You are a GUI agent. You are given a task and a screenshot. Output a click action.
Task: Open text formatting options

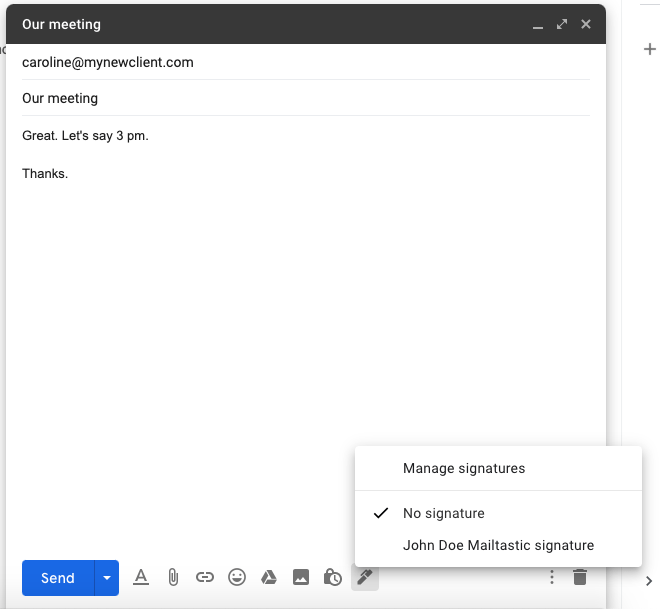point(141,577)
